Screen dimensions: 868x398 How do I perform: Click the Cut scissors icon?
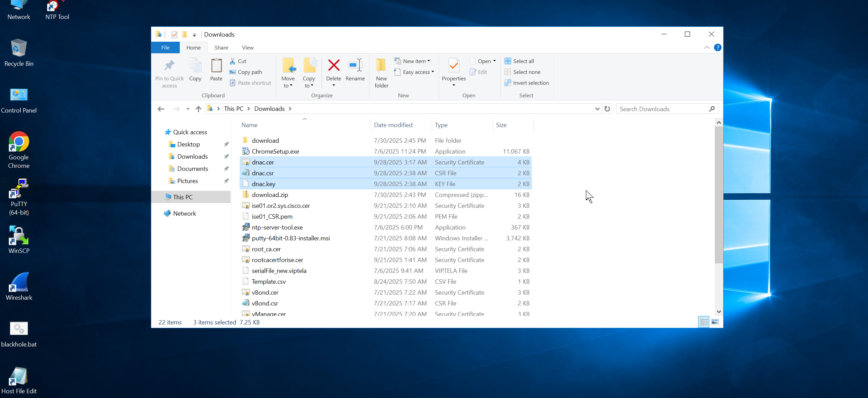click(233, 61)
